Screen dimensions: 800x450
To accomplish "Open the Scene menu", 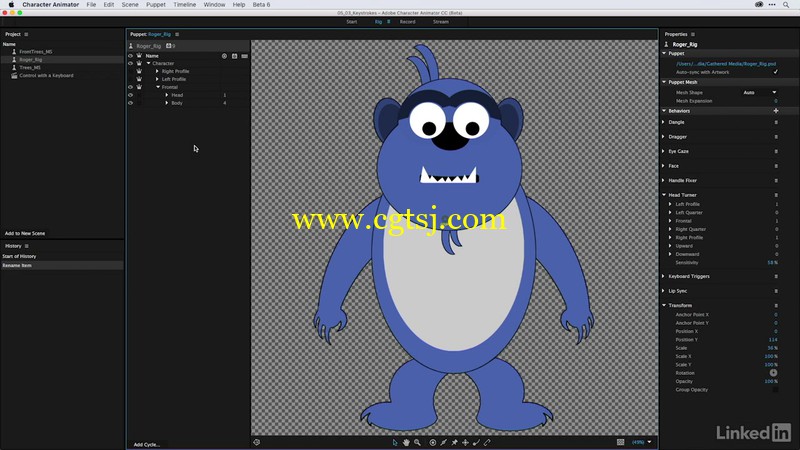I will tap(130, 5).
